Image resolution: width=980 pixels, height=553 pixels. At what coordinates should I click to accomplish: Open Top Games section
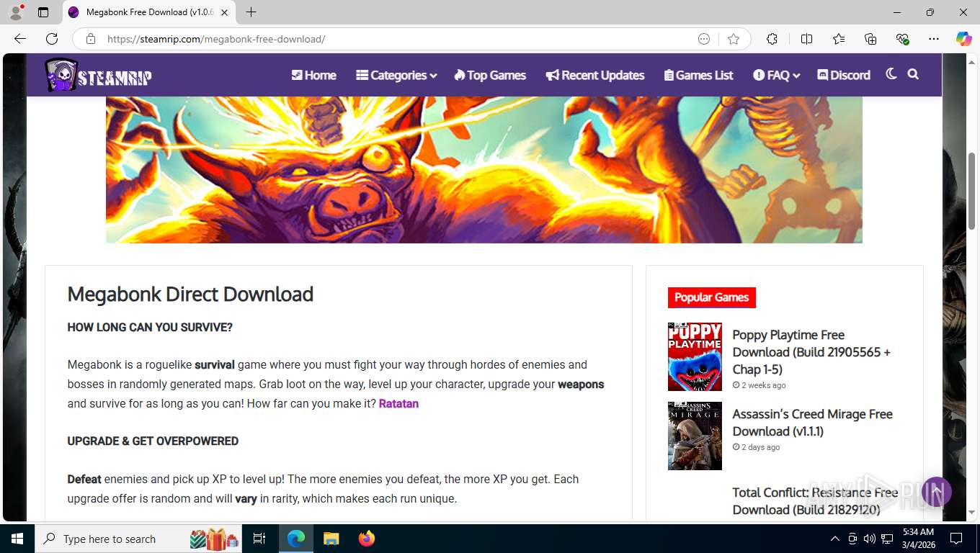[x=490, y=75]
